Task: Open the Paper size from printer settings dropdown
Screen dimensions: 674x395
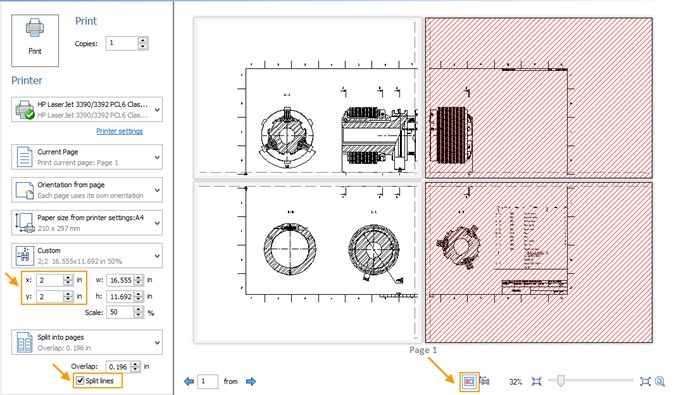Action: pos(87,223)
